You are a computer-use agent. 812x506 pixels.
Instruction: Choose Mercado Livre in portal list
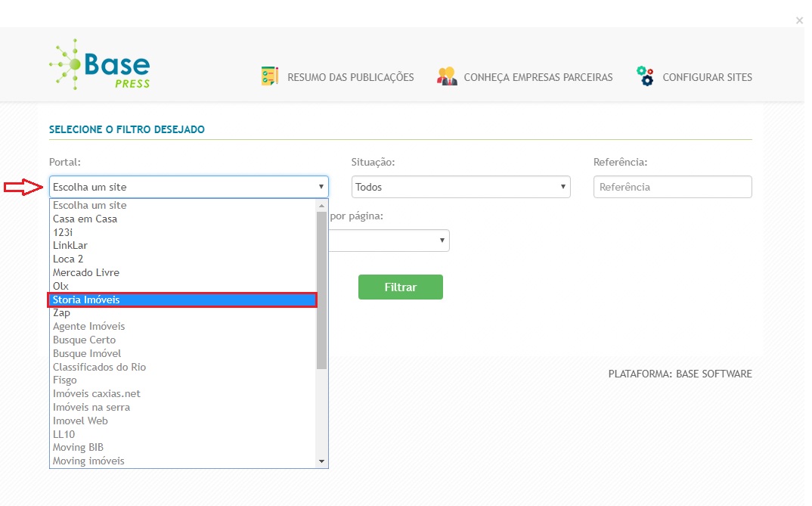click(x=86, y=272)
